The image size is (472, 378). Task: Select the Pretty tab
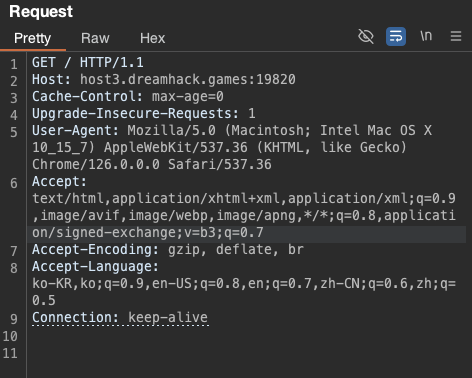(x=32, y=38)
